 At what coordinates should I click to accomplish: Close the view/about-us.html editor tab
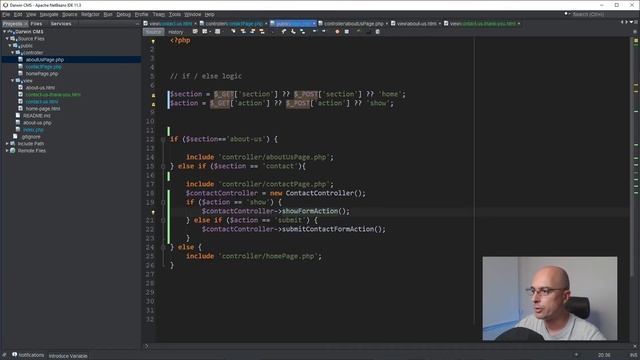[440, 24]
